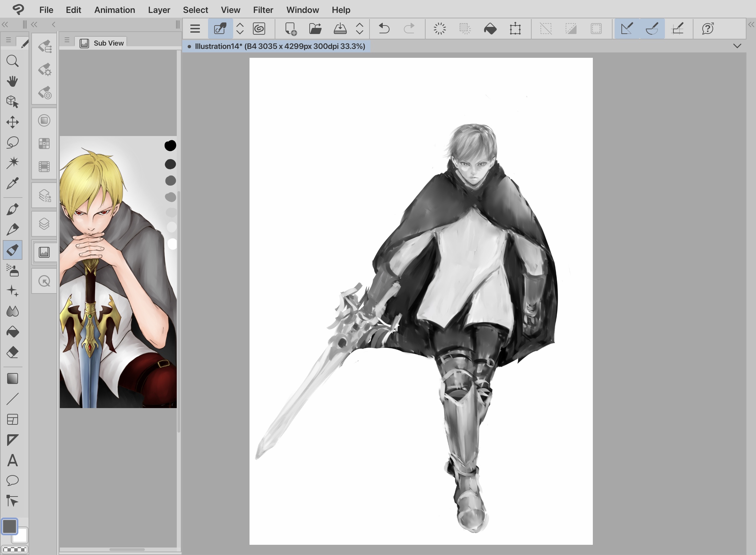756x555 pixels.
Task: Open Sub Tool palette icon
Action: (45, 47)
